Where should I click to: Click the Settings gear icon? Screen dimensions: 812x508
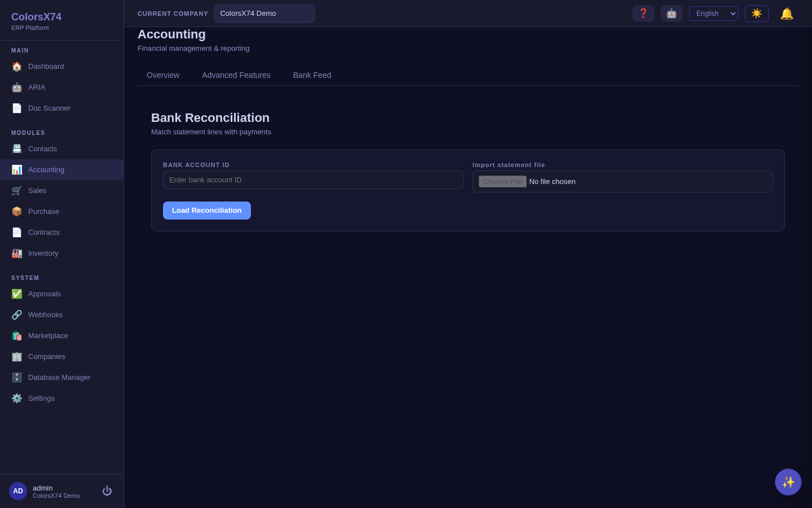coord(17,398)
